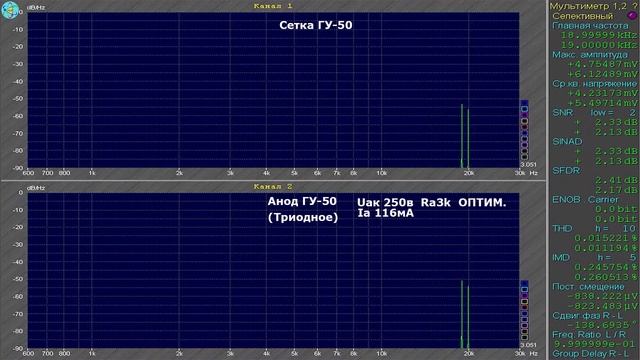The height and width of the screenshot is (360, 640).
Task: Click the Сдвиг фаз R - L heading
Action: coord(587,316)
